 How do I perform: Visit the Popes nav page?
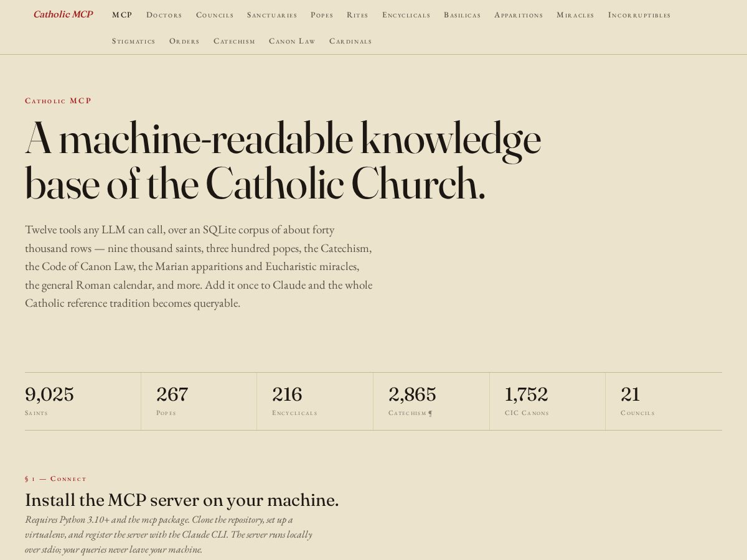click(322, 15)
